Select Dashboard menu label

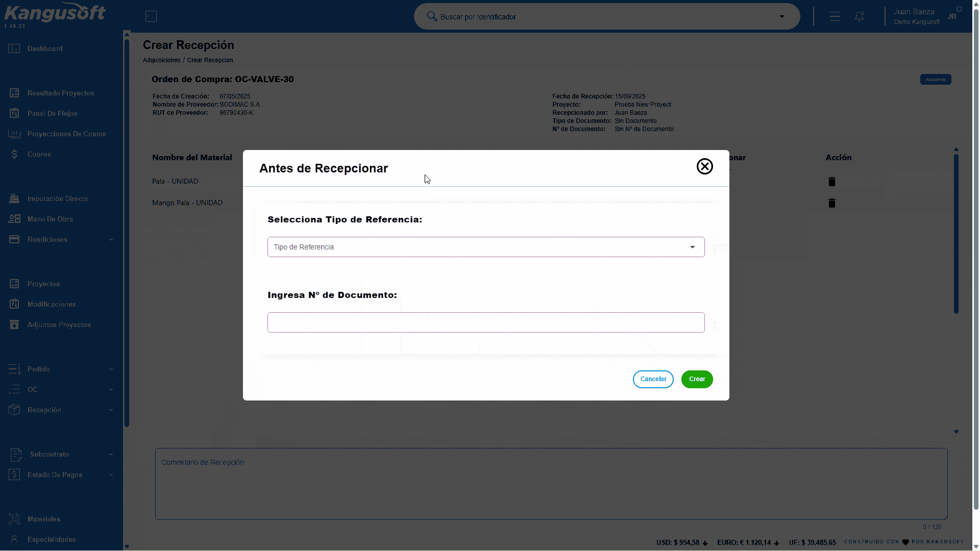pyautogui.click(x=45, y=48)
